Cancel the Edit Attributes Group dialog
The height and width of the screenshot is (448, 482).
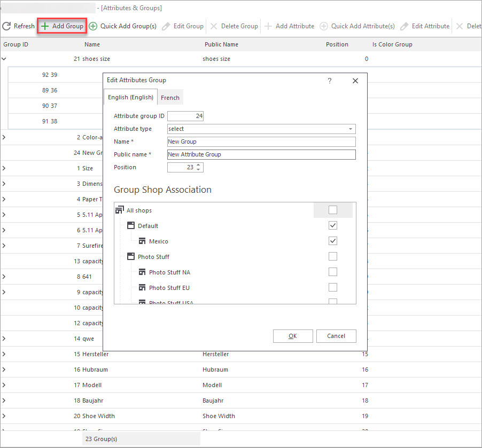click(336, 336)
